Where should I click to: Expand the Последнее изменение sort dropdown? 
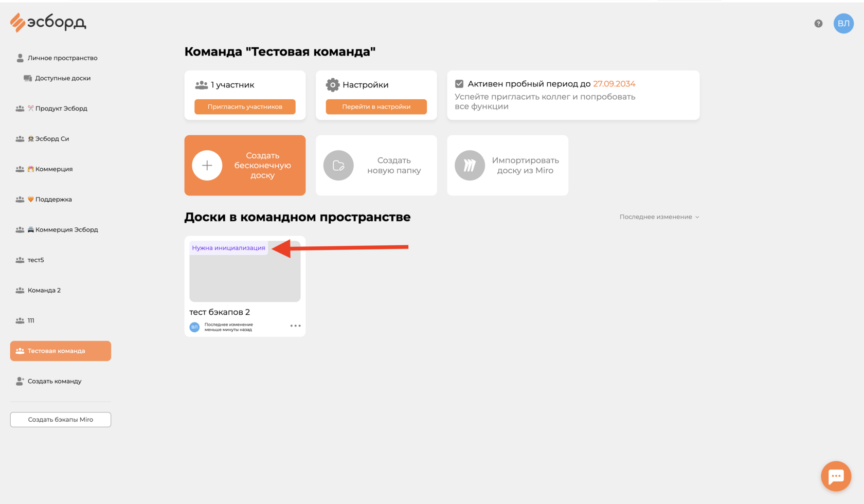pos(659,217)
